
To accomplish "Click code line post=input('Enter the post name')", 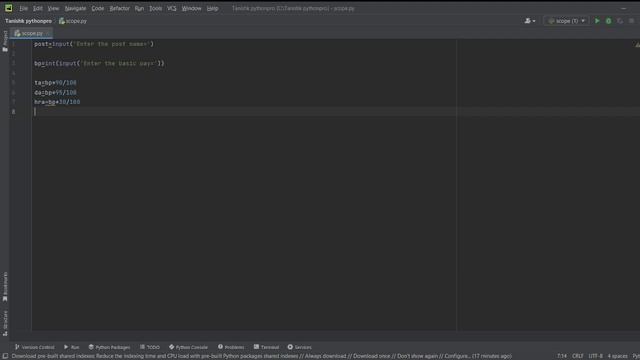I will (x=94, y=44).
